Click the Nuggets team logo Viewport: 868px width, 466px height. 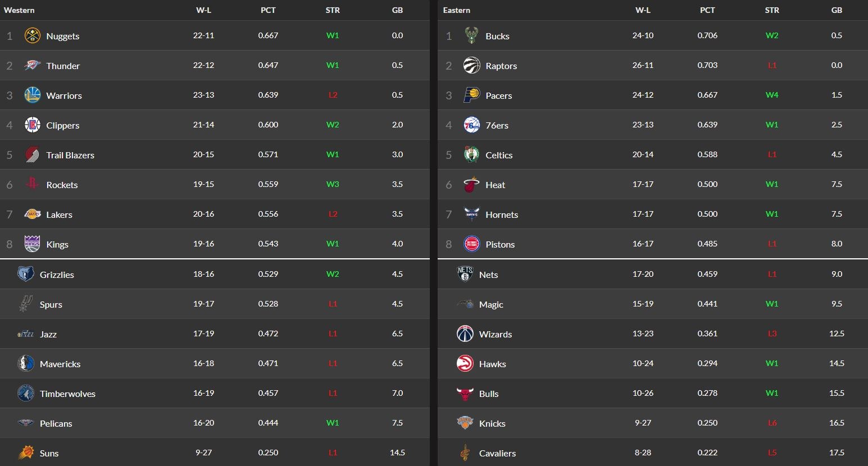pyautogui.click(x=33, y=36)
